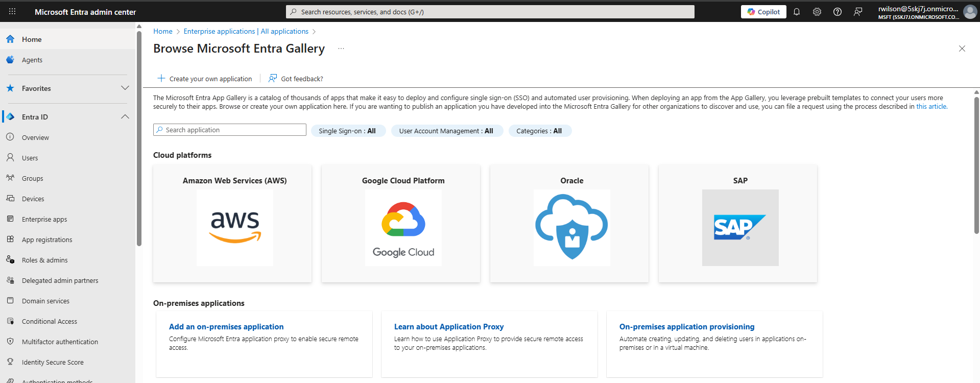Open the notifications bell icon
The image size is (980, 383).
click(796, 12)
